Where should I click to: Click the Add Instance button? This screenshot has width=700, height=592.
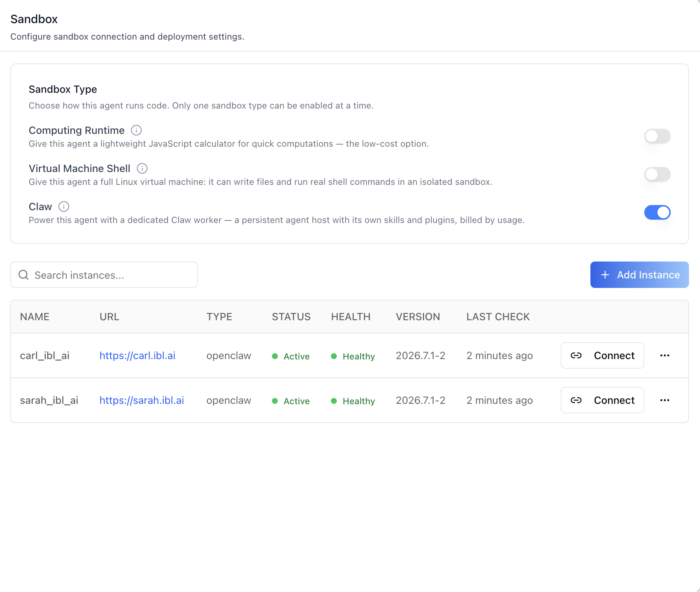click(640, 275)
